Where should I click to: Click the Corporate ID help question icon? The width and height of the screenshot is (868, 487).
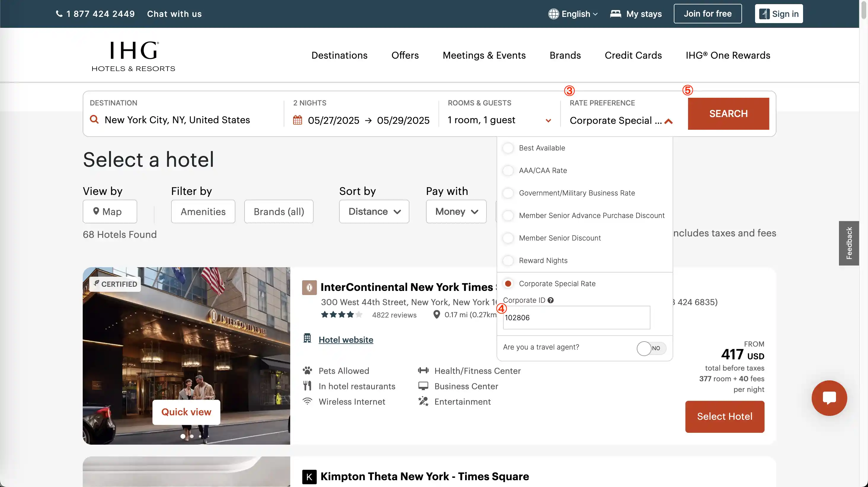pos(550,300)
